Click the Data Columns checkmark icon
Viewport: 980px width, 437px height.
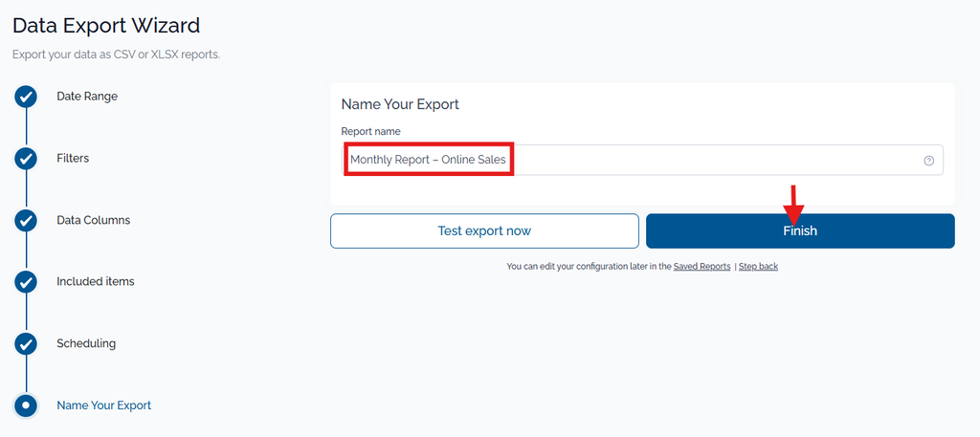point(26,221)
